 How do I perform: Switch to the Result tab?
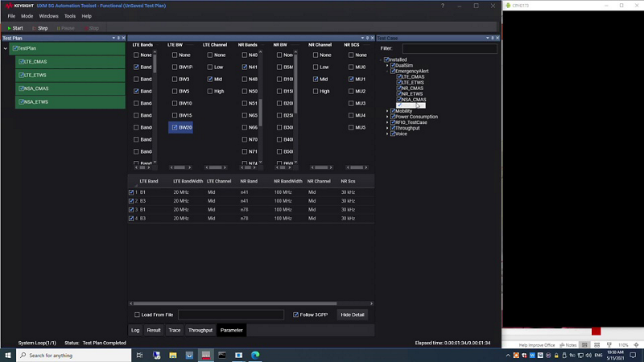[x=154, y=330]
